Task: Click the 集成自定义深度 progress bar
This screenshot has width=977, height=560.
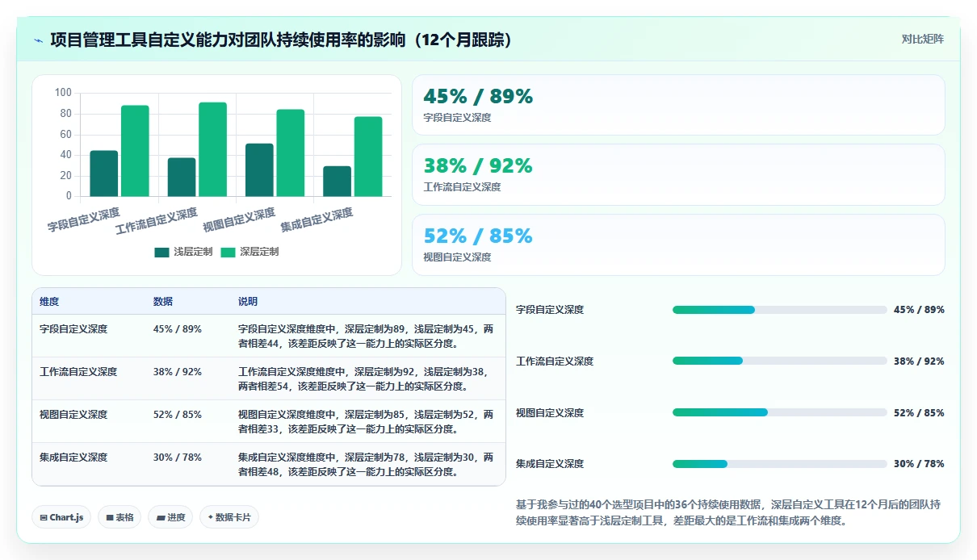Action: click(x=780, y=464)
